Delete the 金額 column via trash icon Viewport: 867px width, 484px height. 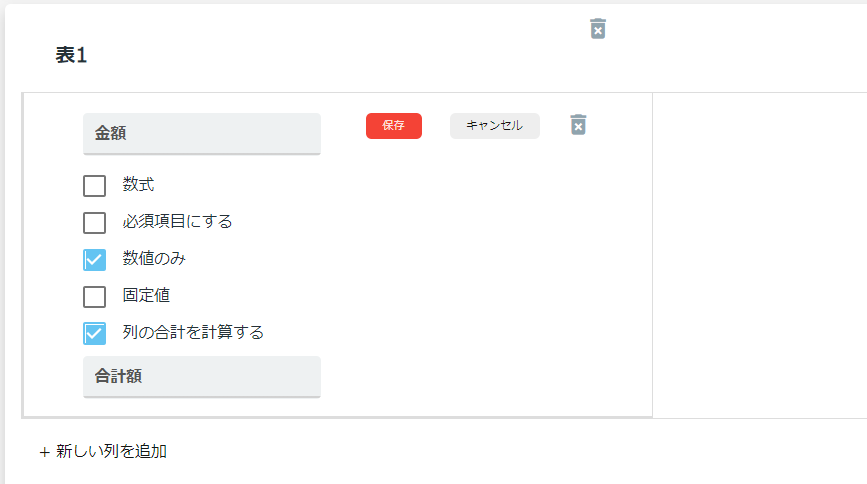[578, 125]
